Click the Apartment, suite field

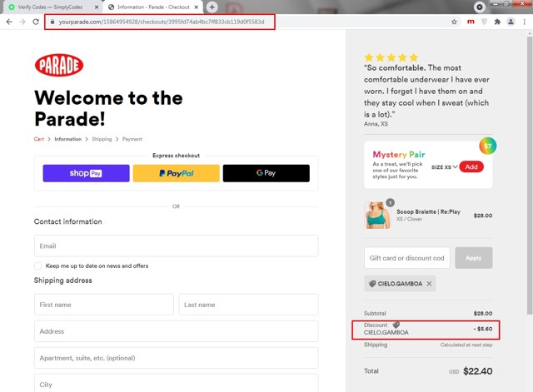(176, 358)
